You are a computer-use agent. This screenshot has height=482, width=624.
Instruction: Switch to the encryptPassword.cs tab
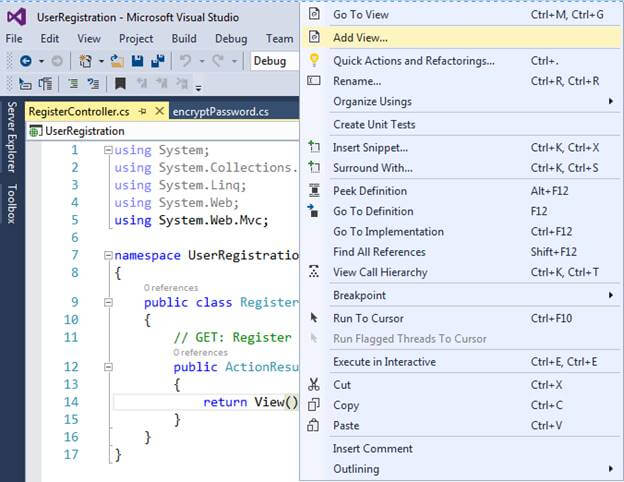point(221,112)
